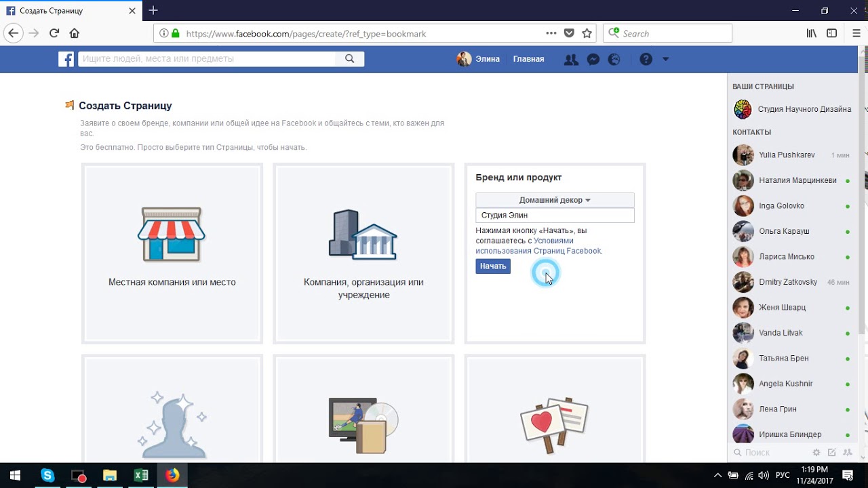Select the Создать Страницу browser tab
Image resolution: width=868 pixels, height=488 pixels.
[71, 11]
